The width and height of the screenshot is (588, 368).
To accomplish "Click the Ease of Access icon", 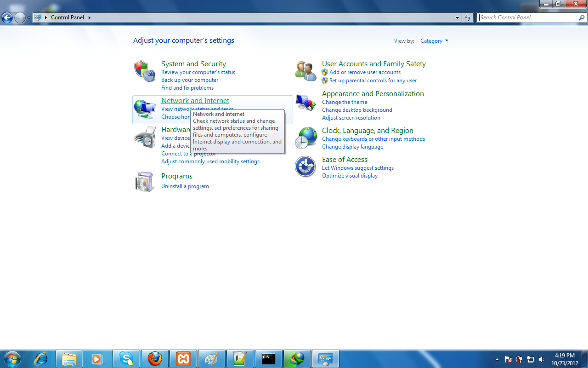I will coord(305,167).
